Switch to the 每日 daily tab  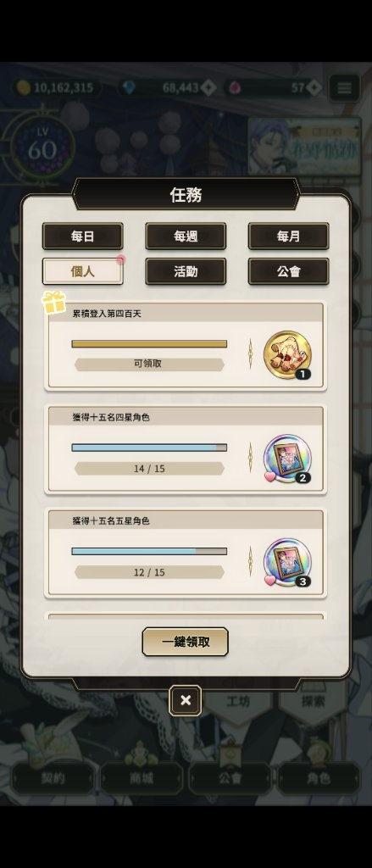pyautogui.click(x=82, y=236)
